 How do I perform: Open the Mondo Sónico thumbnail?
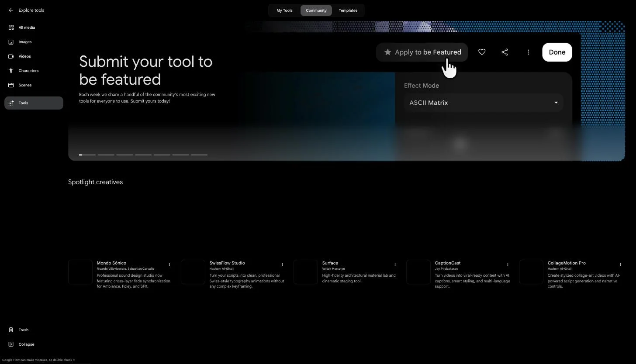coord(80,272)
